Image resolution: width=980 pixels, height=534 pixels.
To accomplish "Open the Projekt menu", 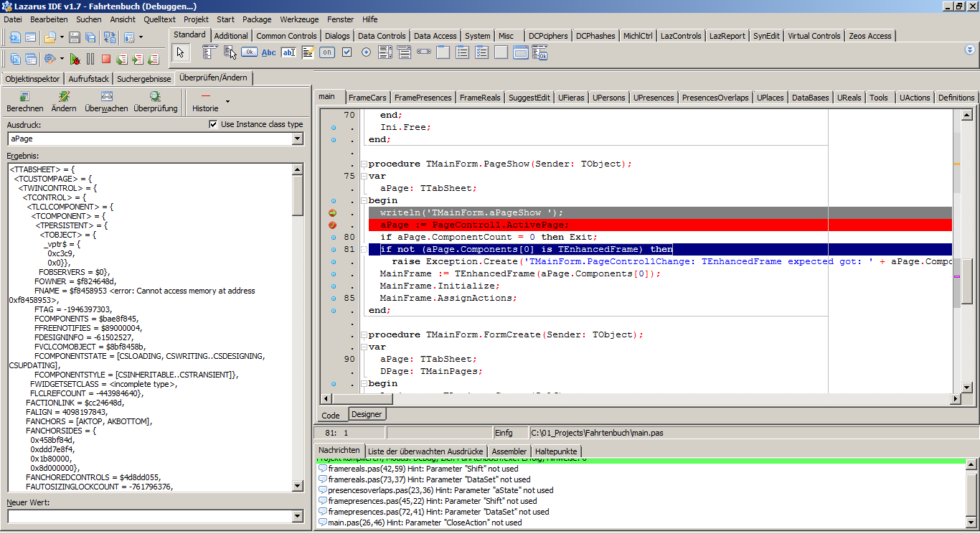I will click(196, 19).
